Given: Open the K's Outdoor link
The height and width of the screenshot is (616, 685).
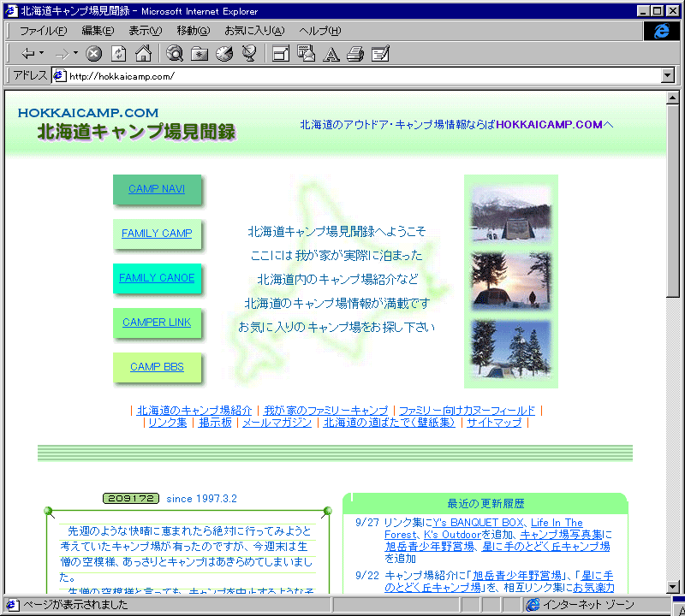Looking at the screenshot, I should pyautogui.click(x=452, y=535).
